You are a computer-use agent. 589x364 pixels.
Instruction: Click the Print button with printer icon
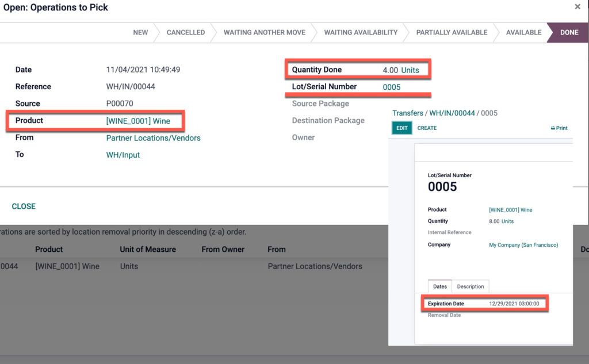pos(559,128)
